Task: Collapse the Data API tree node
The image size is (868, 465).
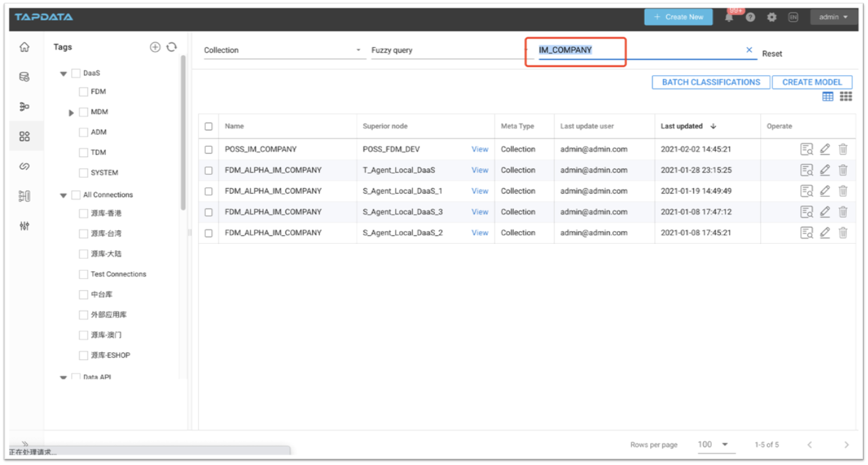Action: 63,377
